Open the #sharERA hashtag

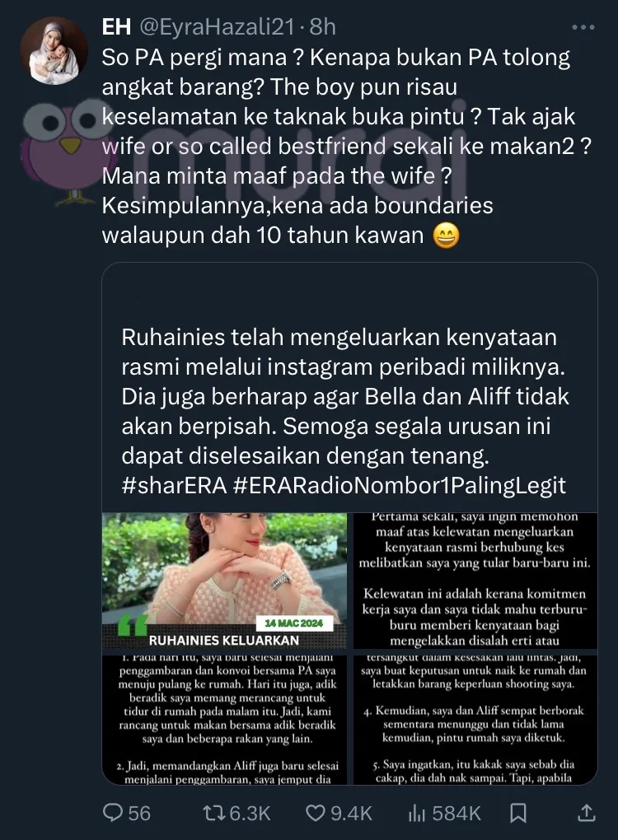point(174,485)
